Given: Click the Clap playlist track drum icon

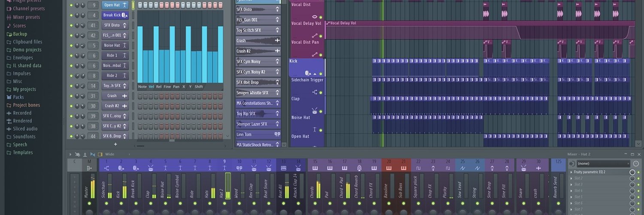Looking at the screenshot, I should point(315,111).
